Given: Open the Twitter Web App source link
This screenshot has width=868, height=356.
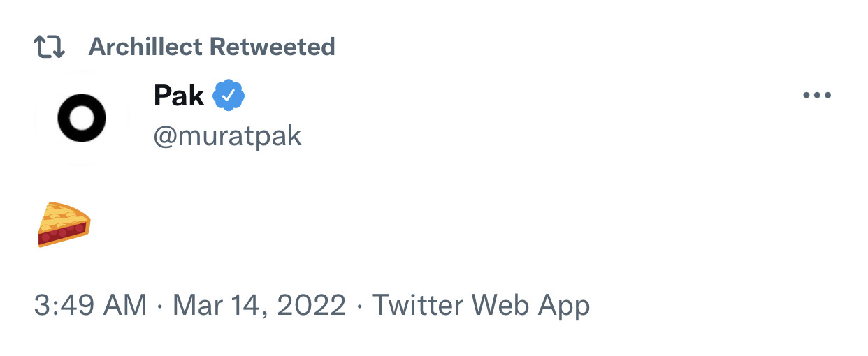Looking at the screenshot, I should click(x=481, y=305).
